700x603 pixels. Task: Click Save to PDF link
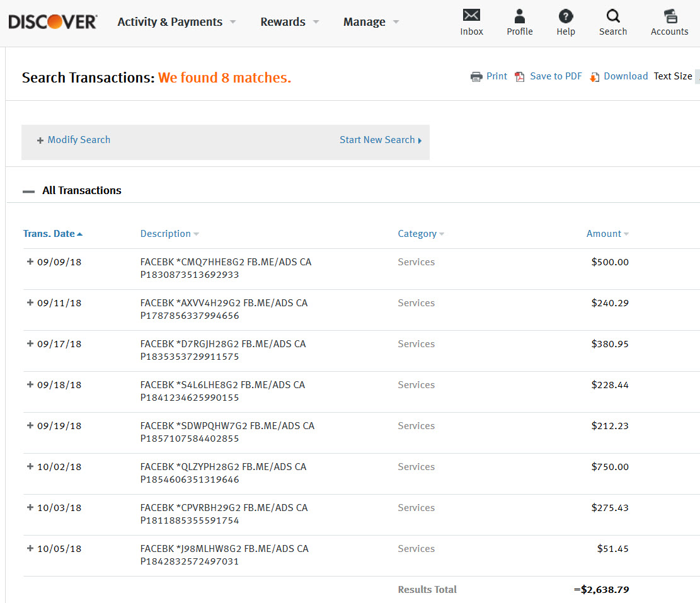[556, 76]
